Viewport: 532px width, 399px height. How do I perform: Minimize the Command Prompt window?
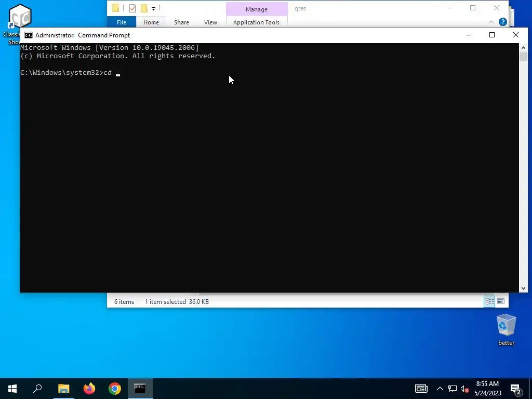click(469, 35)
